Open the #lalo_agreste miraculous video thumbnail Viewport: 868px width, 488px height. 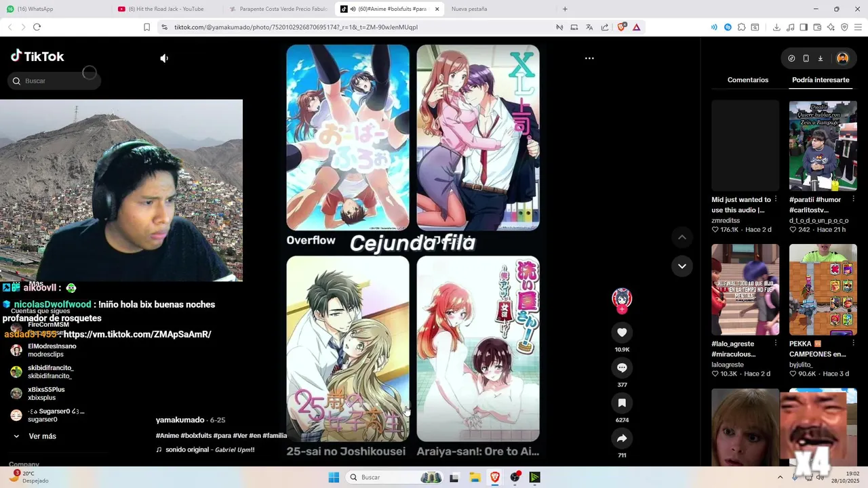(745, 290)
